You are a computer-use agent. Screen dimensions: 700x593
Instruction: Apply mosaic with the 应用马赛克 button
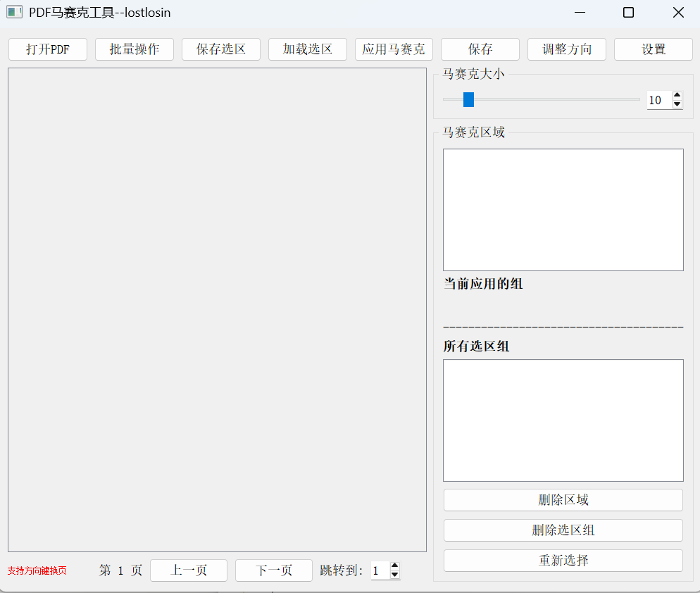coord(394,49)
